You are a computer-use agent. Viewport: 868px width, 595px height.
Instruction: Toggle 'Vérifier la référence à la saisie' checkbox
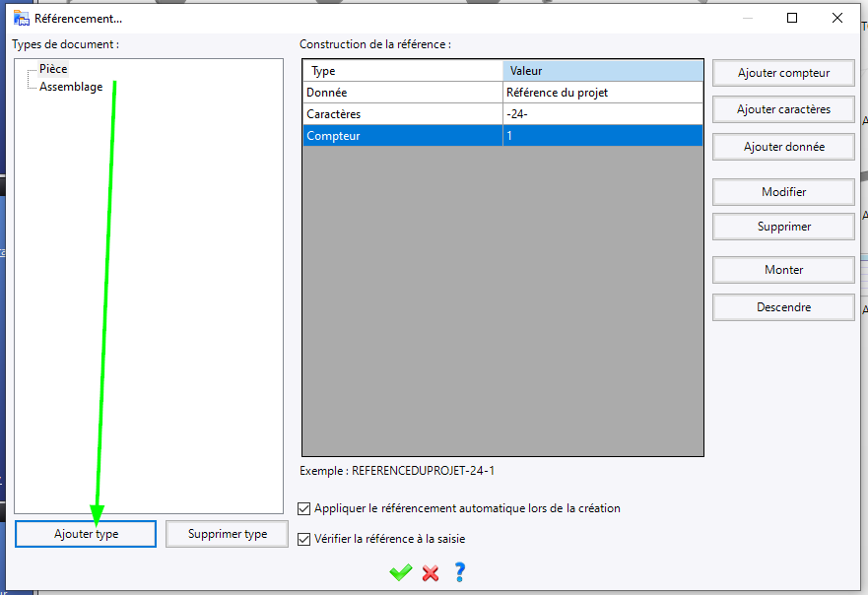point(303,539)
